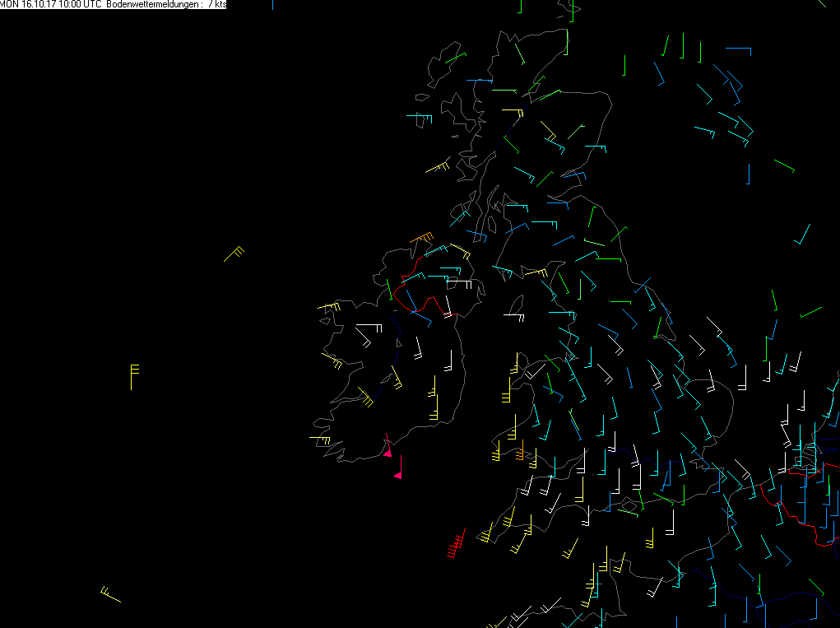Click the magenta pennant barb on Ireland's south coast
Screen dimensions: 840x628
[388, 445]
